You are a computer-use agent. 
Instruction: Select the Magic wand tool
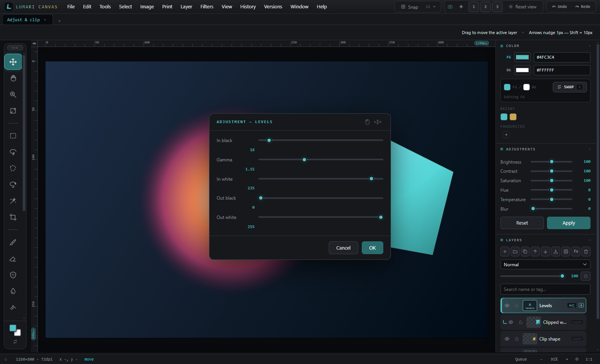tap(13, 201)
